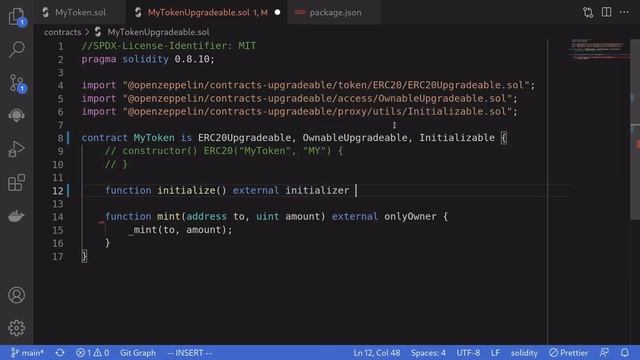Click _mint(to, amount) call on line 15
Image resolution: width=640 pixels, height=360 pixels.
(x=180, y=230)
